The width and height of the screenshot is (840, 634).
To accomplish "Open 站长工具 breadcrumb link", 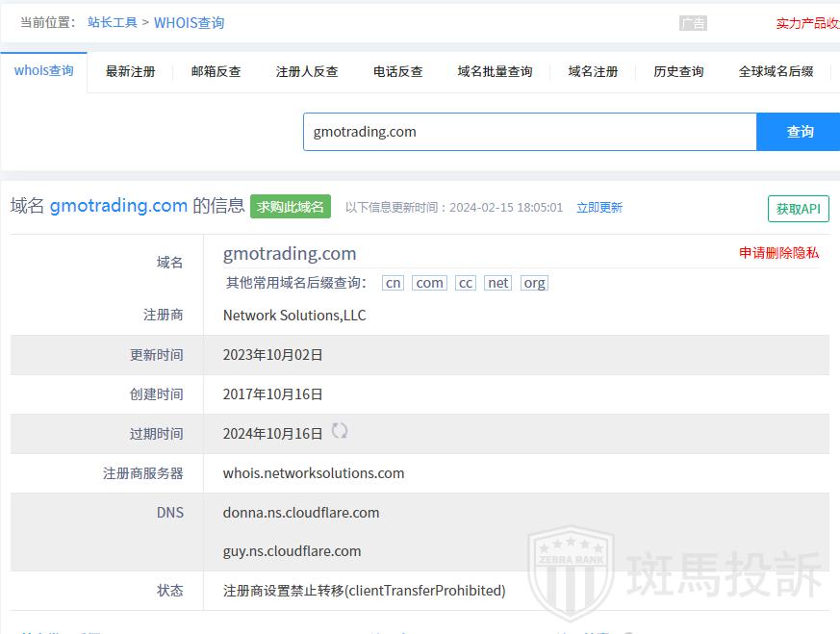I will [x=112, y=22].
